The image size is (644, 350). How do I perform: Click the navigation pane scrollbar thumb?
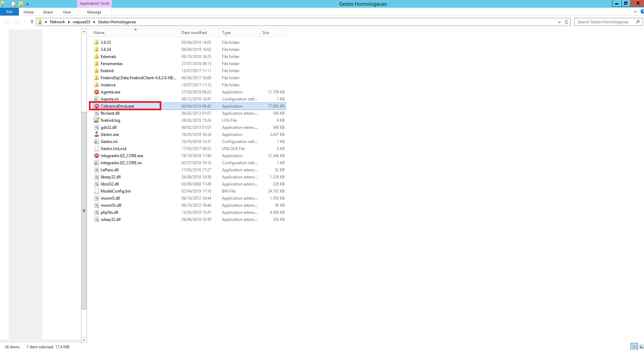[x=84, y=211]
